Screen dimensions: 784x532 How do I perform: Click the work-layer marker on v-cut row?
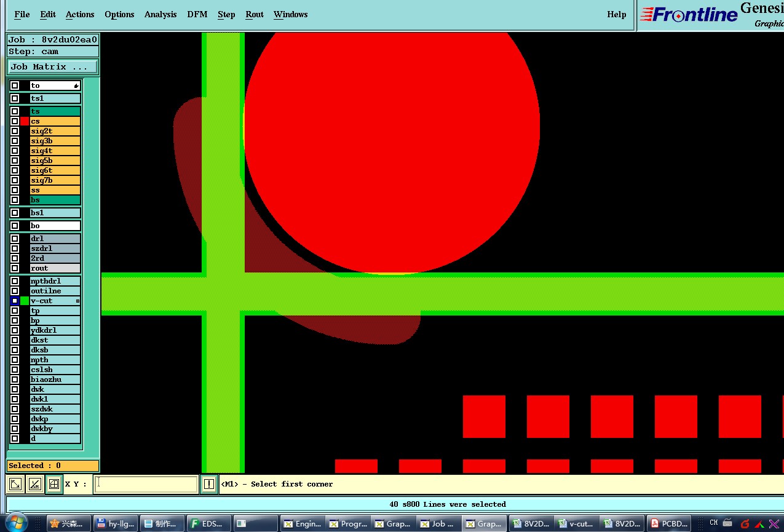click(x=77, y=301)
